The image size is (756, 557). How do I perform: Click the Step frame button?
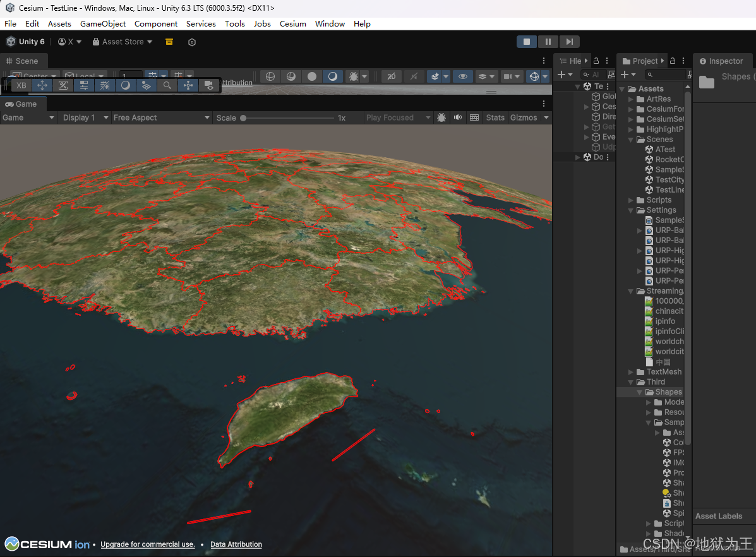[569, 42]
